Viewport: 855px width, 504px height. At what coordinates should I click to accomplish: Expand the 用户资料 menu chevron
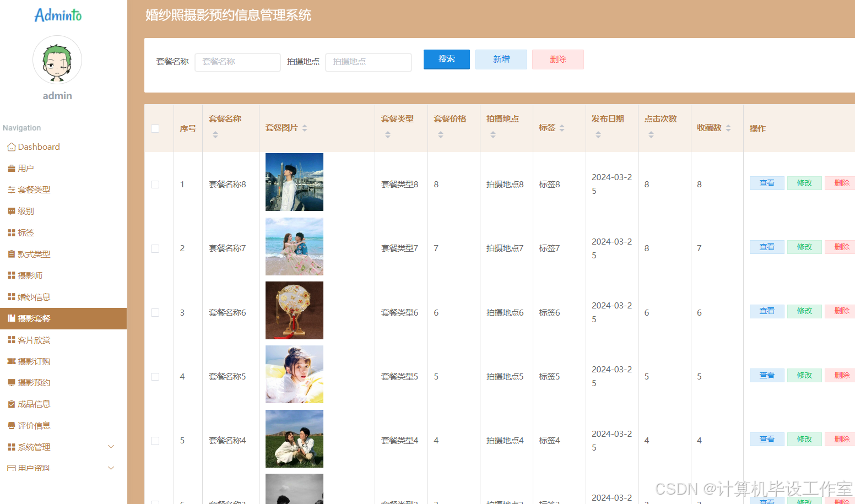point(111,468)
